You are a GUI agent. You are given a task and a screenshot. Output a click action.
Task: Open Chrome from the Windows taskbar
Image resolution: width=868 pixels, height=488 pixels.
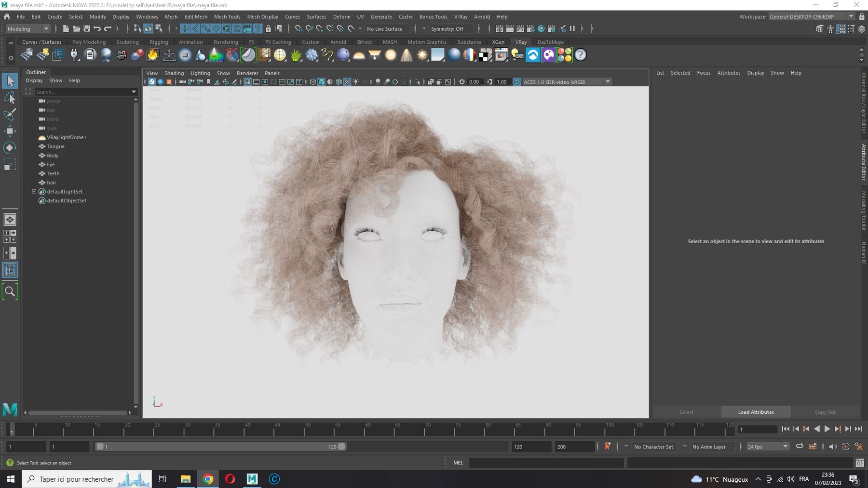tap(208, 479)
